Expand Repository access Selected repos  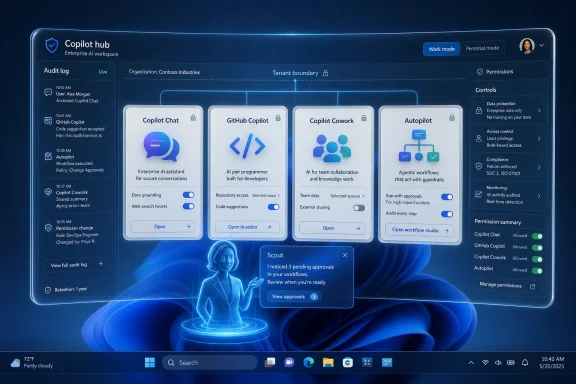pos(266,195)
